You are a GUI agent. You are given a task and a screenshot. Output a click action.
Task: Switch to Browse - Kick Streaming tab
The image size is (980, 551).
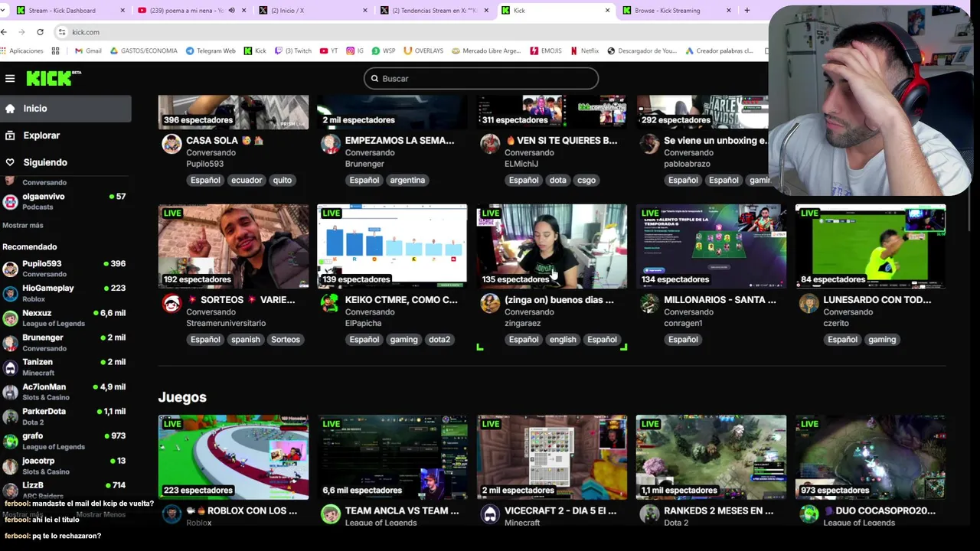677,11
